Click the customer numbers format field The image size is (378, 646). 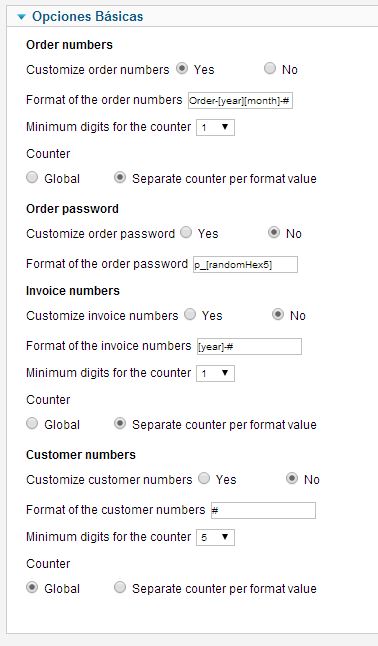[263, 510]
